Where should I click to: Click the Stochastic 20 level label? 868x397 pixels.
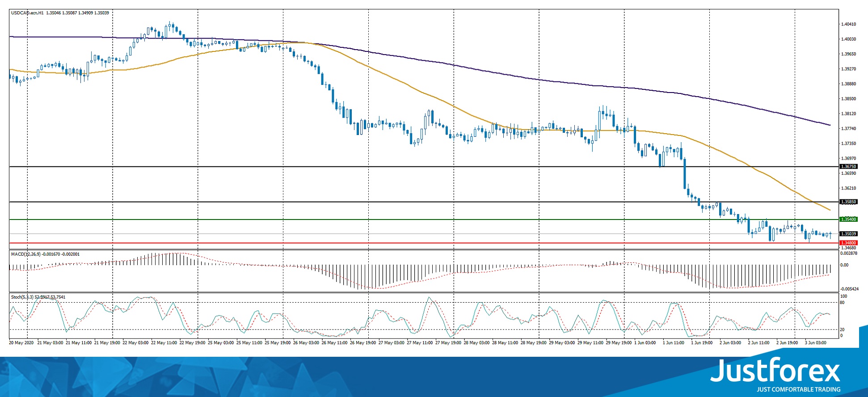842,330
